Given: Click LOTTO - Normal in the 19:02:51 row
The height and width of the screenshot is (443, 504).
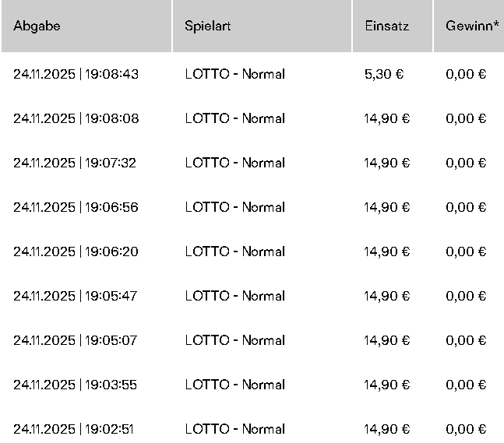Looking at the screenshot, I should point(234,430).
